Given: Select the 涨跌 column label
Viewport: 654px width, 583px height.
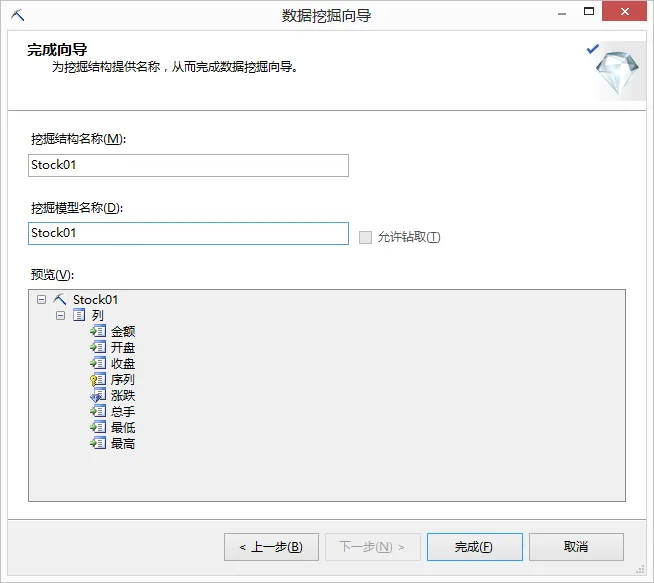Looking at the screenshot, I should [x=123, y=395].
